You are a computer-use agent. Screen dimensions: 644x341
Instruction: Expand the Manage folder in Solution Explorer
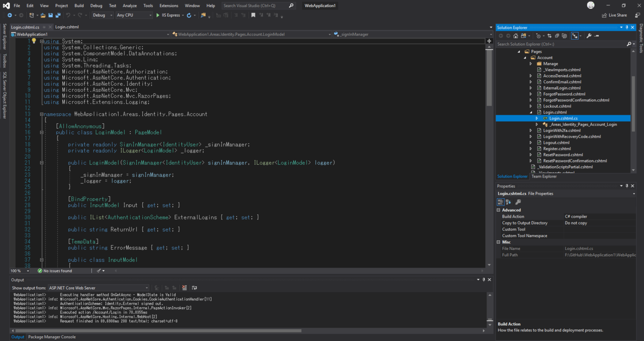[x=531, y=64]
